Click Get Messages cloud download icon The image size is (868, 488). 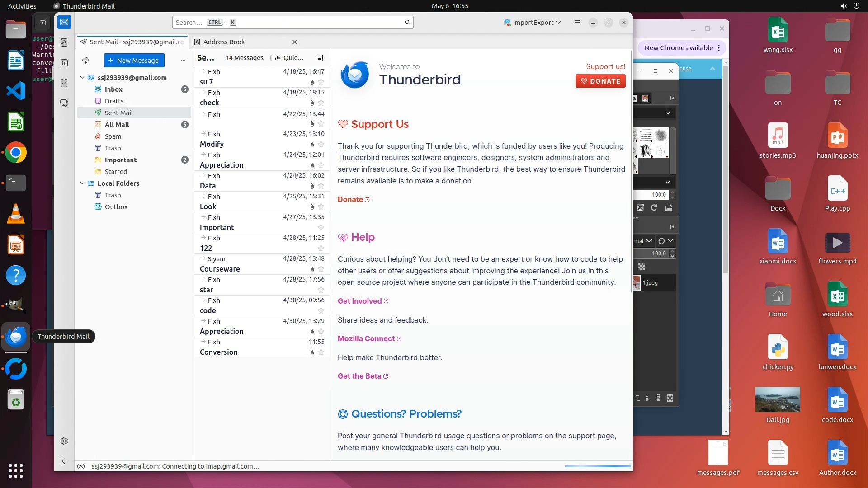[x=85, y=60]
